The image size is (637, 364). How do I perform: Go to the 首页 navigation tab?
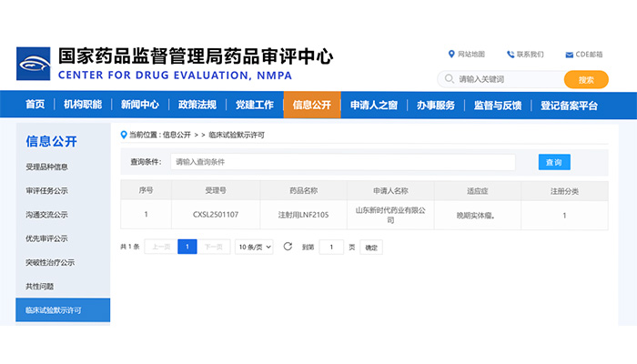pos(35,106)
